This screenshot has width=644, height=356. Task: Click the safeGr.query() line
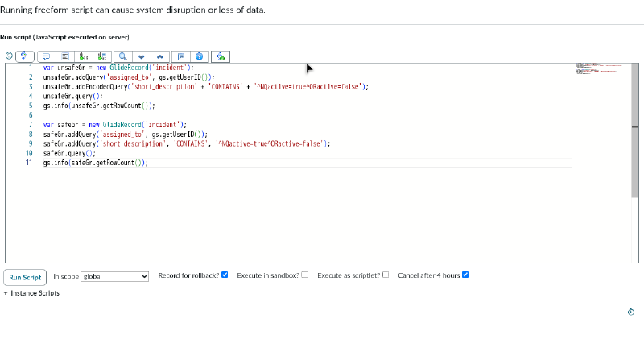tap(69, 153)
